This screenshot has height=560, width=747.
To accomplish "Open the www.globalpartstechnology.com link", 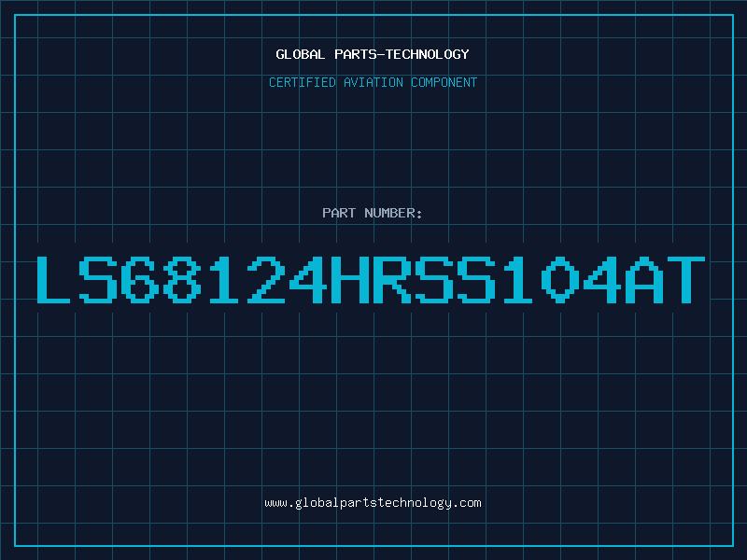I will pos(373,503).
